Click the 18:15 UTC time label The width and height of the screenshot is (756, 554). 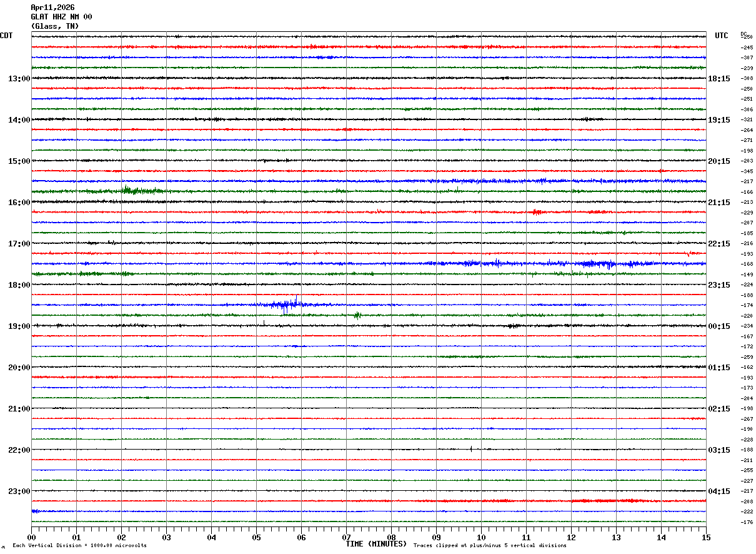[x=719, y=79]
